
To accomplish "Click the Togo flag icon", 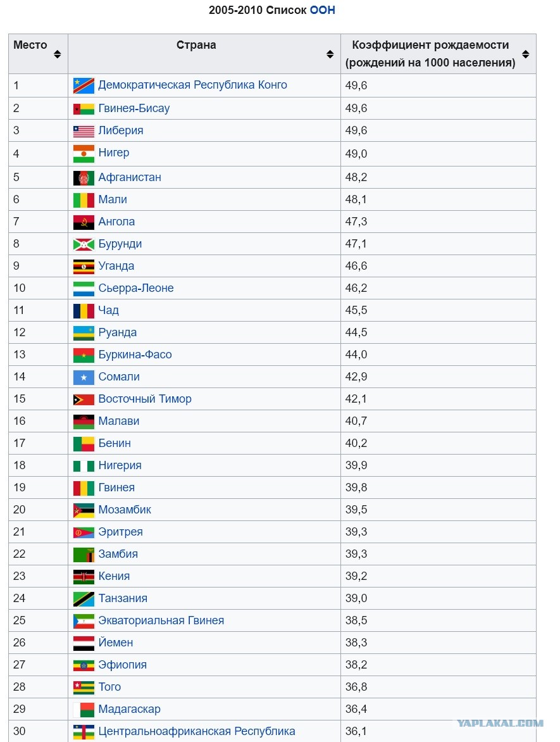I will (84, 687).
